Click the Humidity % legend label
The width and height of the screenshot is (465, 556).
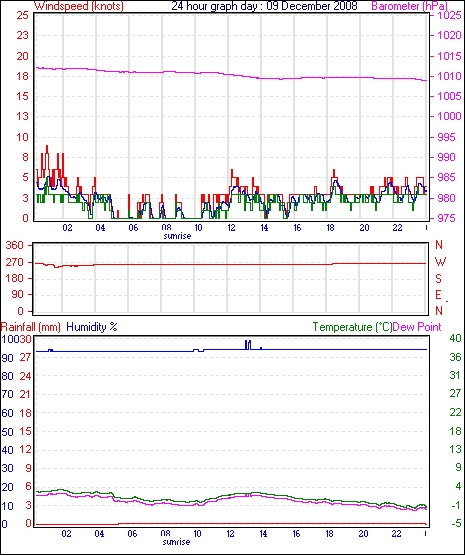(x=92, y=327)
